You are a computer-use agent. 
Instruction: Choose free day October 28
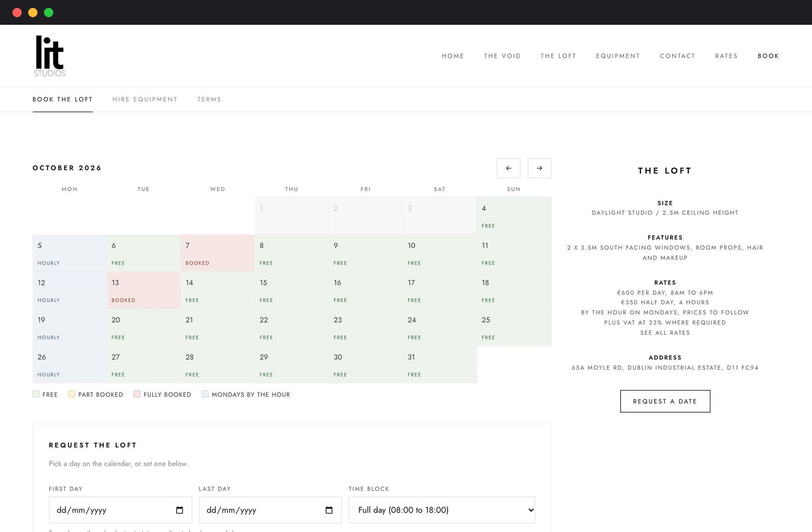[x=218, y=364]
